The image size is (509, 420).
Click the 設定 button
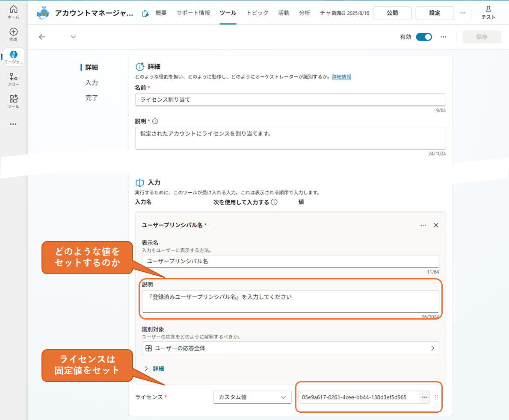click(435, 13)
